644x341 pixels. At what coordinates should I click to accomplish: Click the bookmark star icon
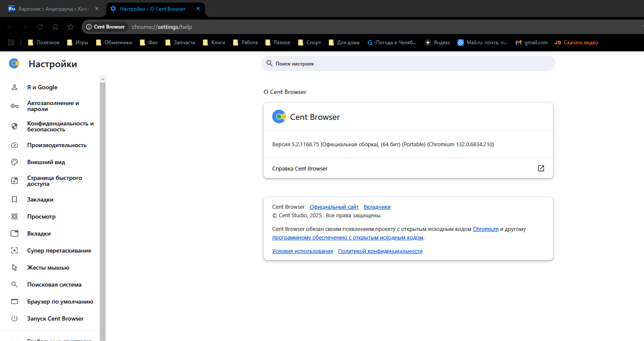[71, 27]
